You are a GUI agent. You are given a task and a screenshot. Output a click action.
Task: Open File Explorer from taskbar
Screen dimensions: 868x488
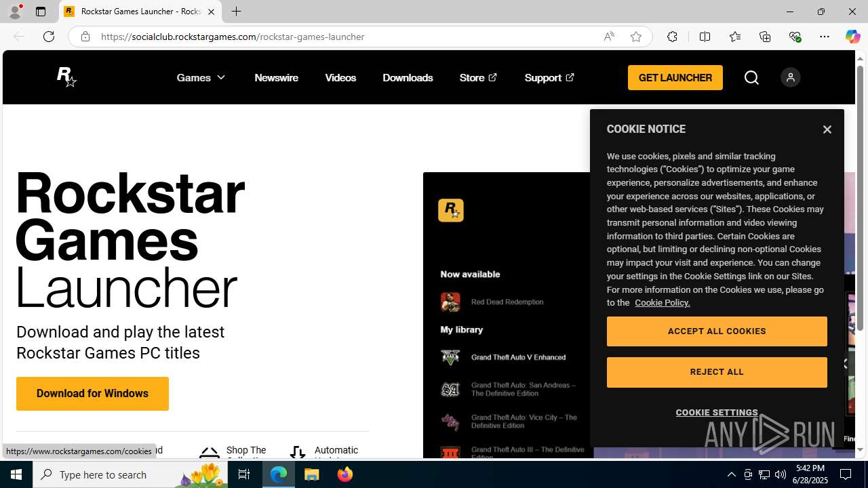312,474
